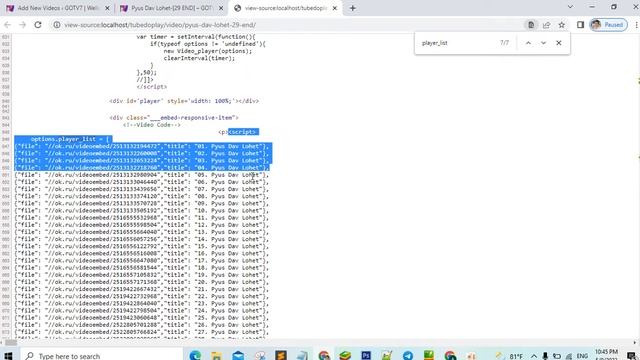The height and width of the screenshot is (360, 640).
Task: Click source line with '27. Pyus Dav Lohet'
Action: tap(142, 332)
